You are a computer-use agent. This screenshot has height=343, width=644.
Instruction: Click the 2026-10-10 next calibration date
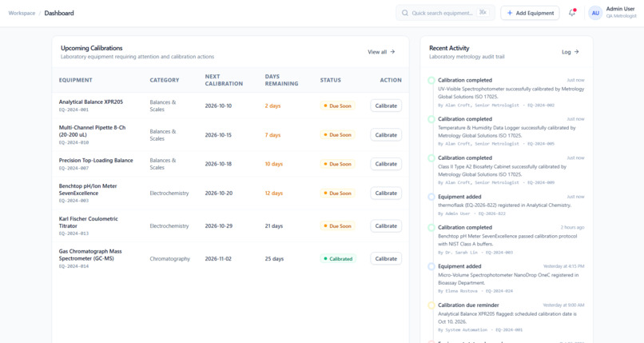[x=218, y=106]
